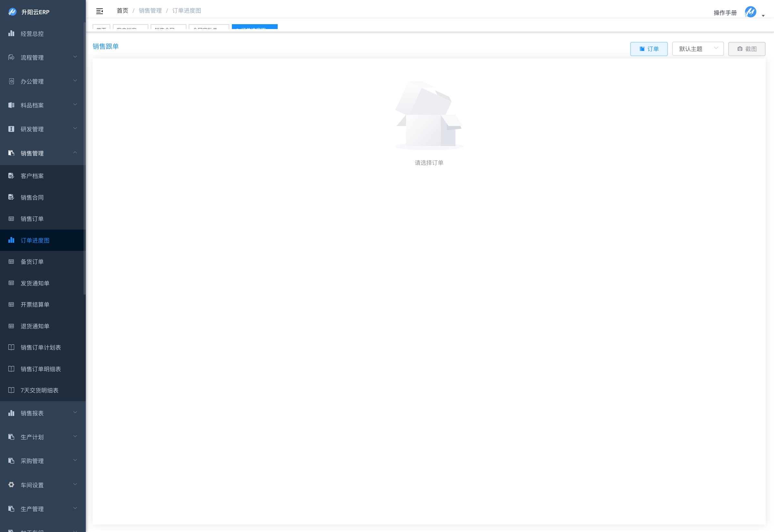
Task: Open the 操作手册 link
Action: 725,13
